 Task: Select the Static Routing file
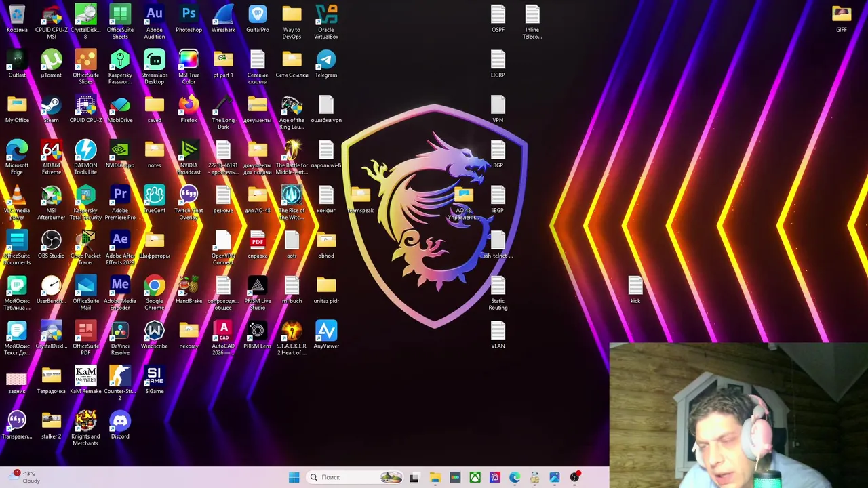click(498, 292)
